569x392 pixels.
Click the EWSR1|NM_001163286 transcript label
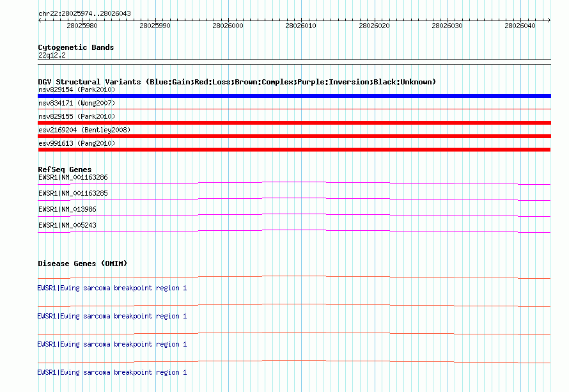(73, 178)
